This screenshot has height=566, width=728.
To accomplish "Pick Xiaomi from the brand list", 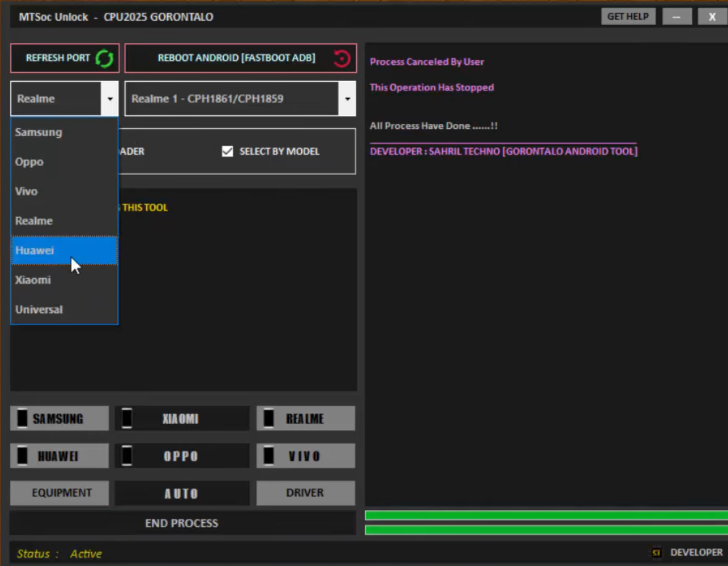I will click(x=64, y=280).
